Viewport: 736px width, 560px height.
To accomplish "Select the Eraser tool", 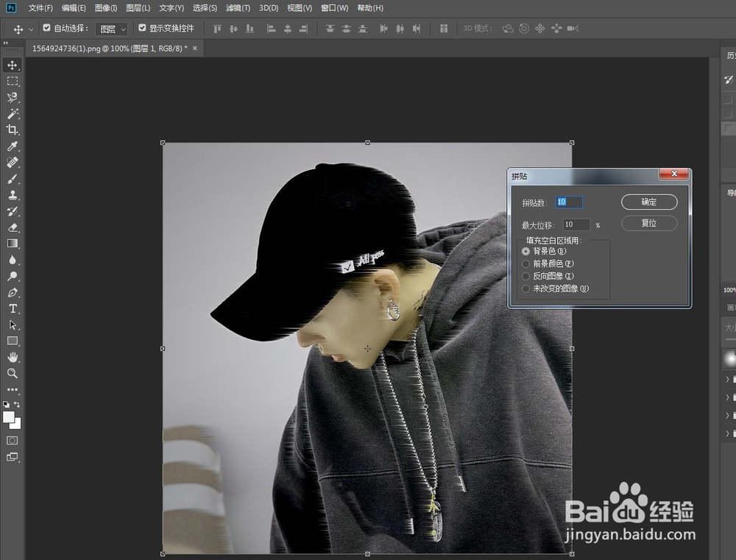I will (x=13, y=227).
